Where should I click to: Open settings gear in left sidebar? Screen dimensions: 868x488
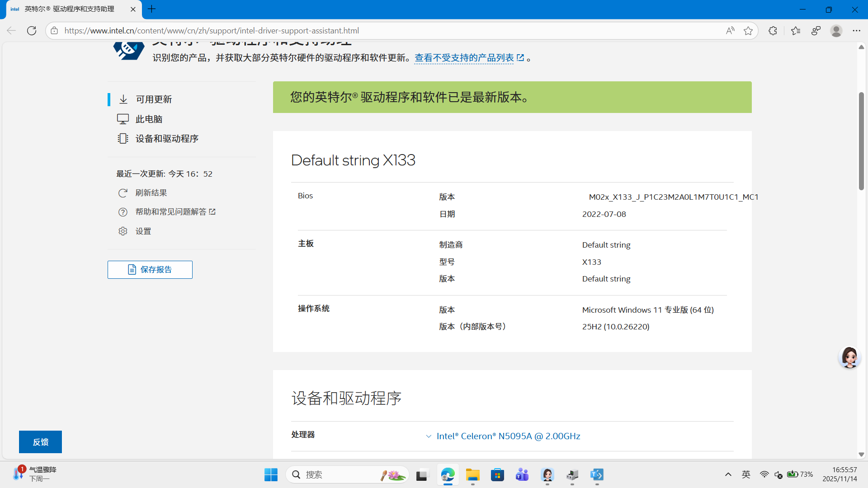pos(123,231)
